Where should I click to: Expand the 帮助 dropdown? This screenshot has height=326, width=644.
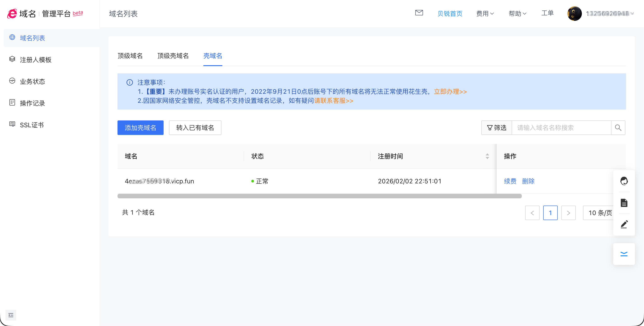[517, 14]
